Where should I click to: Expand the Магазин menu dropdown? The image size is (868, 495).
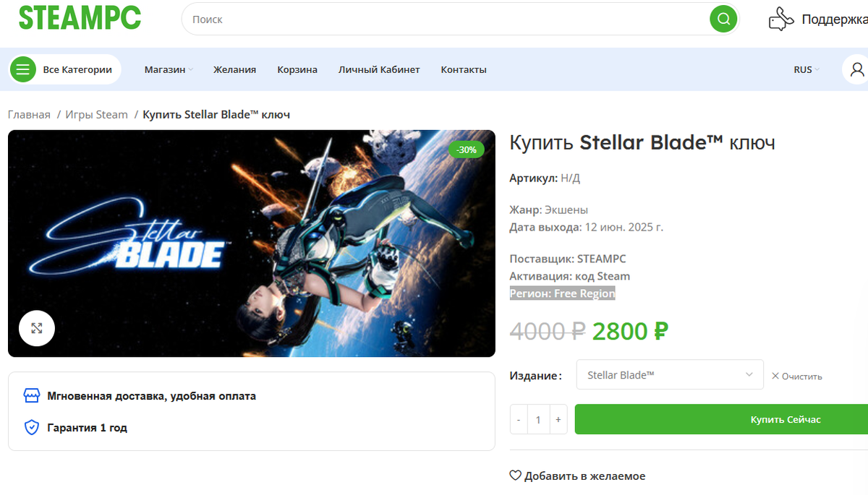point(169,69)
